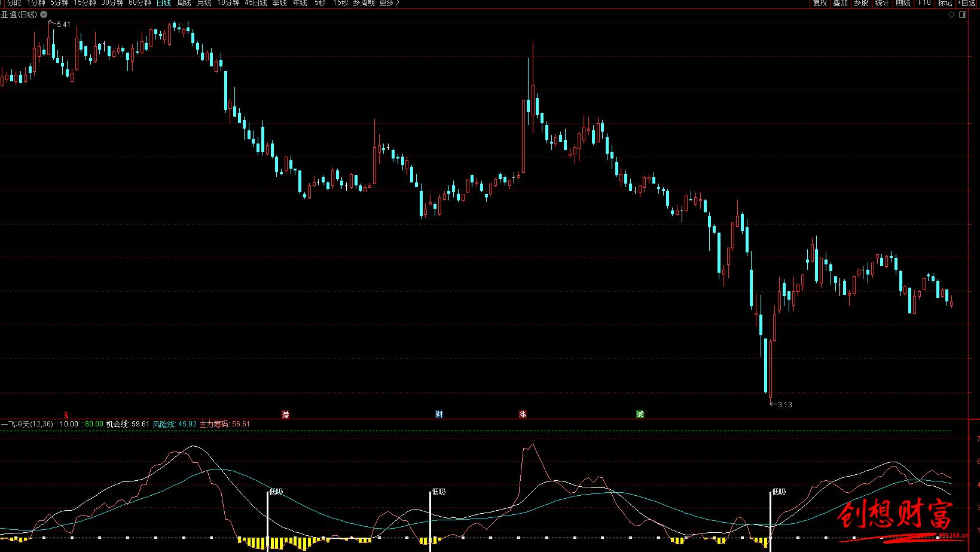
Task: Click the third 低吸 signal label
Action: tap(779, 492)
